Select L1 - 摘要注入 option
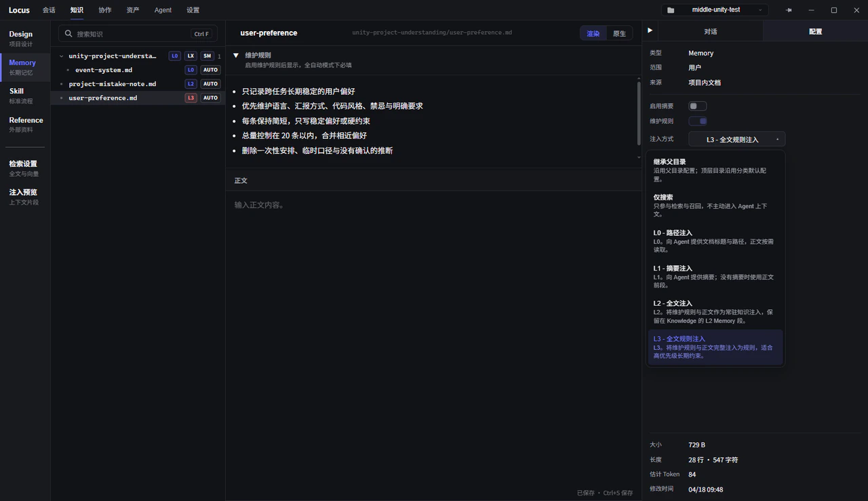Viewport: 868px width, 501px height. (715, 277)
